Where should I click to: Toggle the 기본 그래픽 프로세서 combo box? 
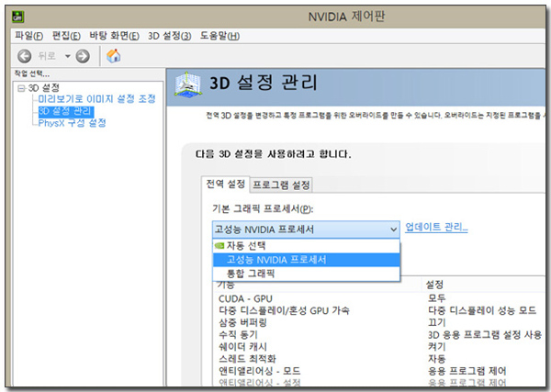click(306, 230)
